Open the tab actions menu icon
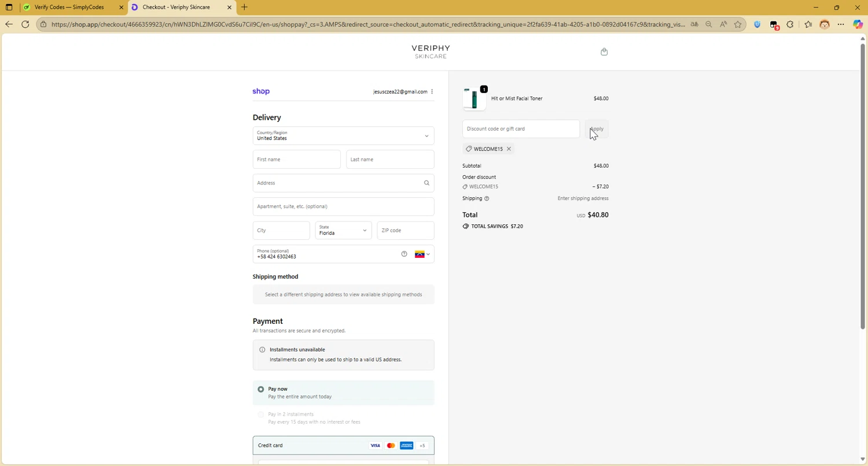868x466 pixels. click(9, 8)
